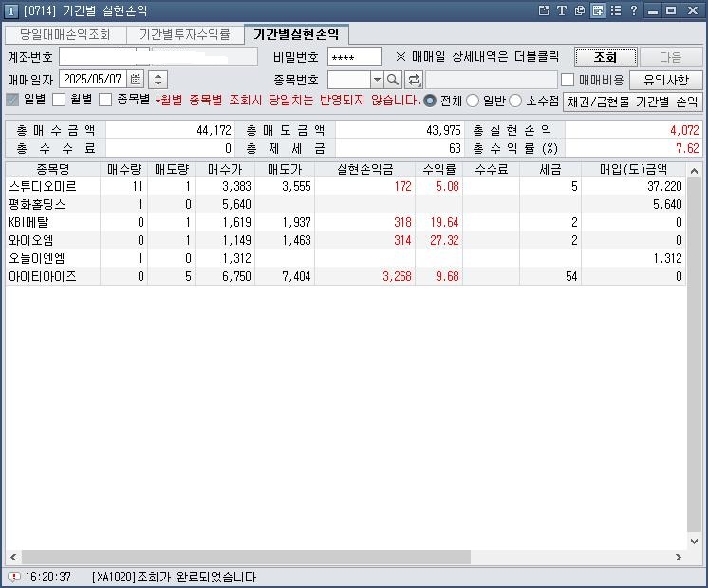
Task: Click the swap arrows icon next to stock search
Action: 414,80
